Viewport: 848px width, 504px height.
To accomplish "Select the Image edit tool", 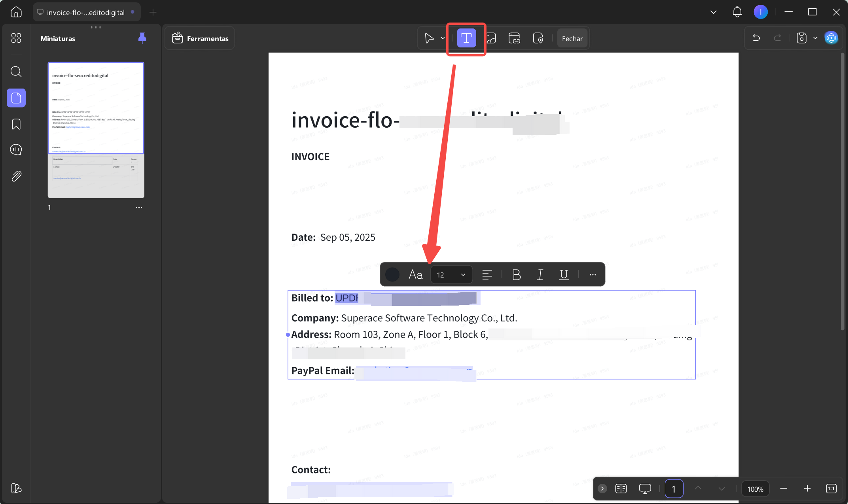I will pos(491,38).
